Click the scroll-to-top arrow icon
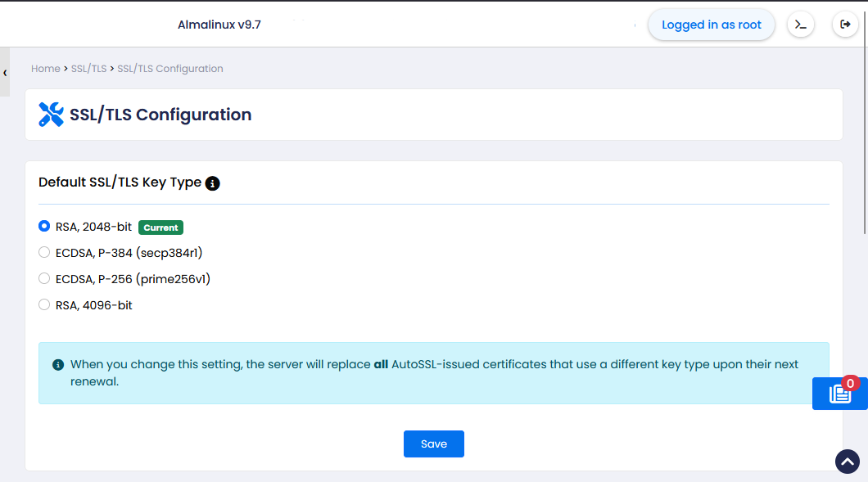868x482 pixels. pos(848,462)
